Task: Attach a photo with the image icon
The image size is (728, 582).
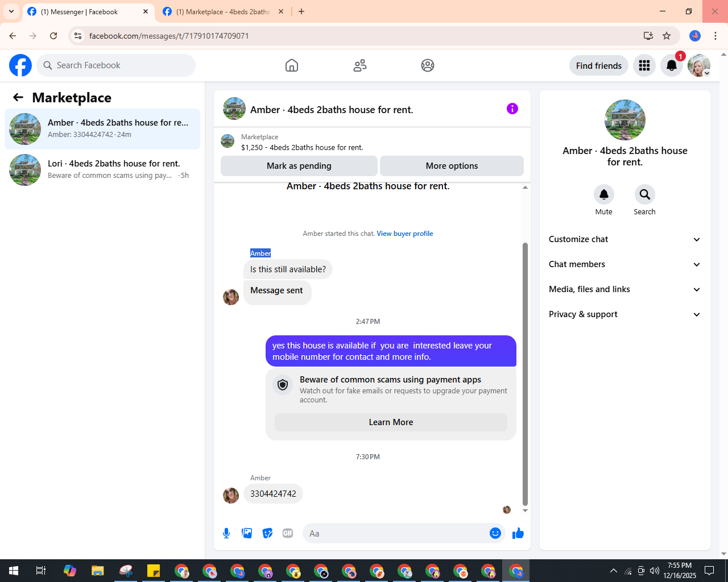Action: pyautogui.click(x=247, y=533)
